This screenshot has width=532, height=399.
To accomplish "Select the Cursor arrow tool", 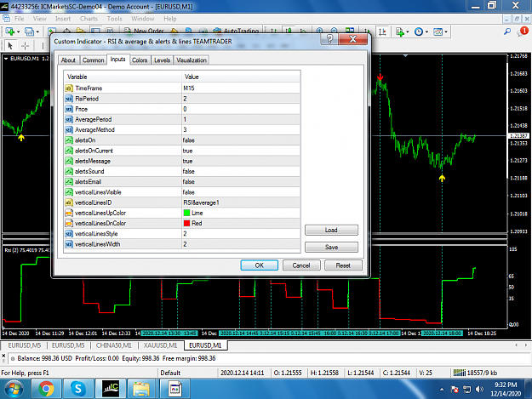I will 10,45.
